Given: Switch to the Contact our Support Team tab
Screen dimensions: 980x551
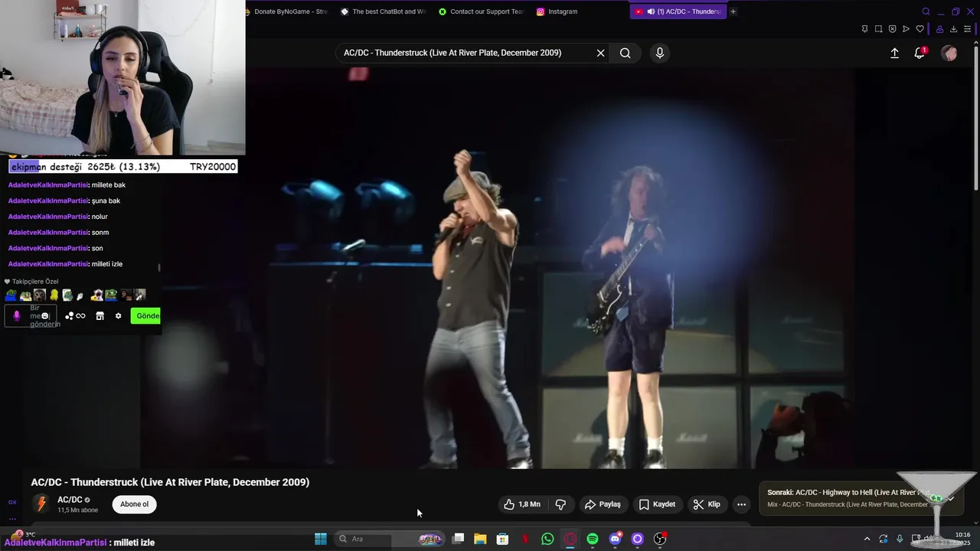Looking at the screenshot, I should (481, 11).
